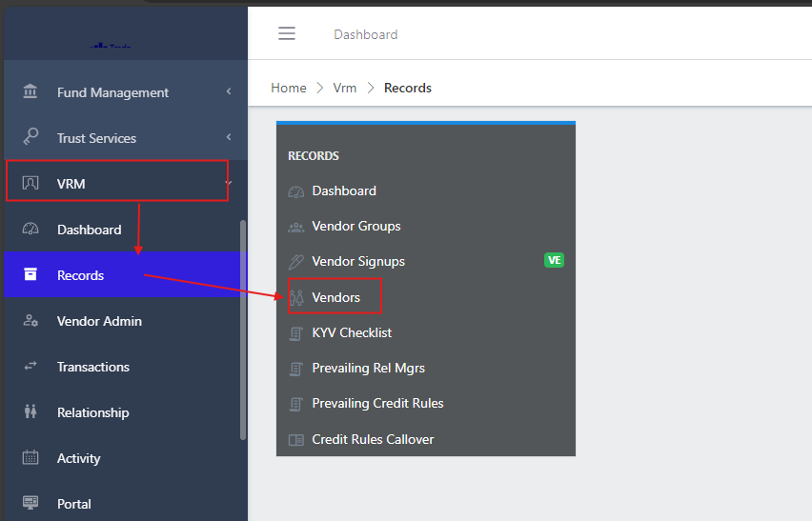The image size is (812, 521).
Task: Collapse the VRM menu chevron
Action: [229, 183]
